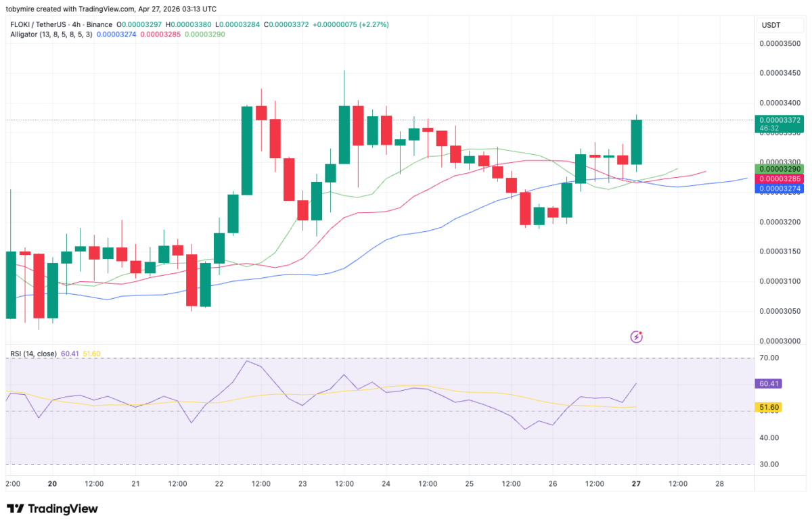
Task: Click the blue Alligator jaw price tag 0.00003274
Action: point(779,187)
